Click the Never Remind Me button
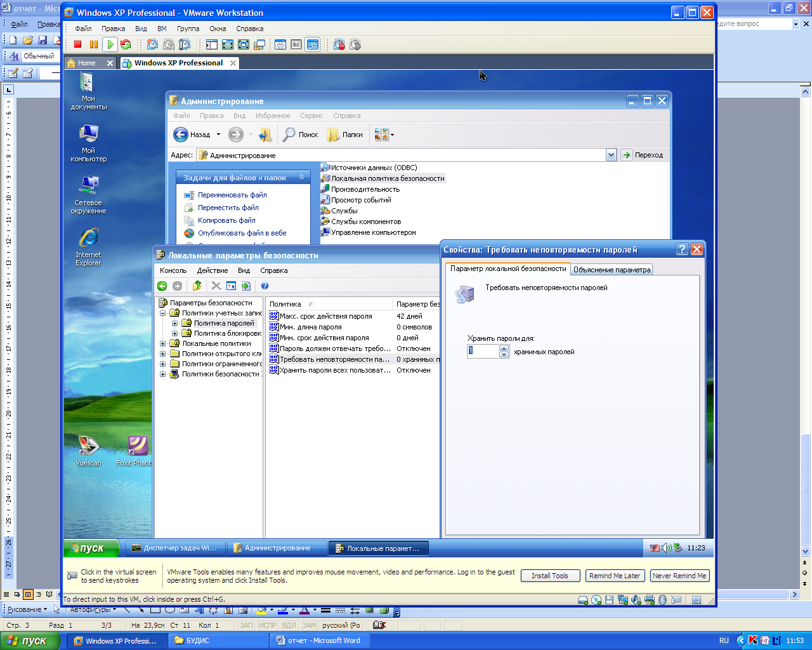 coord(679,576)
